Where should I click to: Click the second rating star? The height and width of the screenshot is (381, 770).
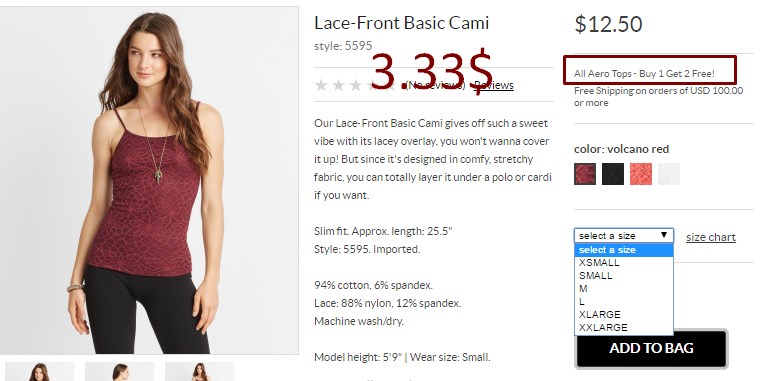(338, 85)
